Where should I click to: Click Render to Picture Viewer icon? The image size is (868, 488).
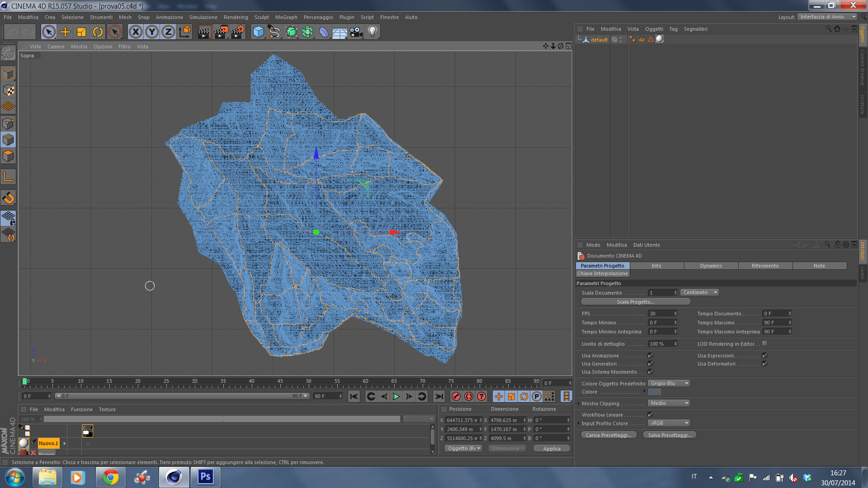click(221, 32)
